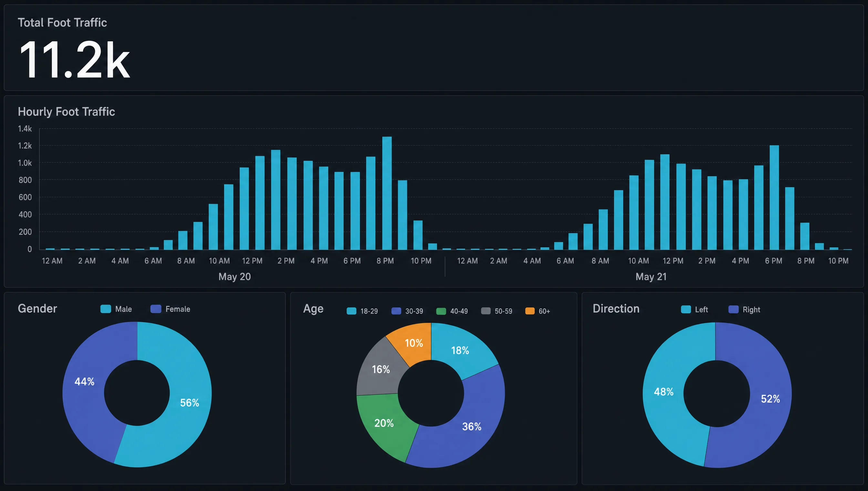Select the 44% Female donut segment
Image resolution: width=868 pixels, height=491 pixels.
[84, 381]
